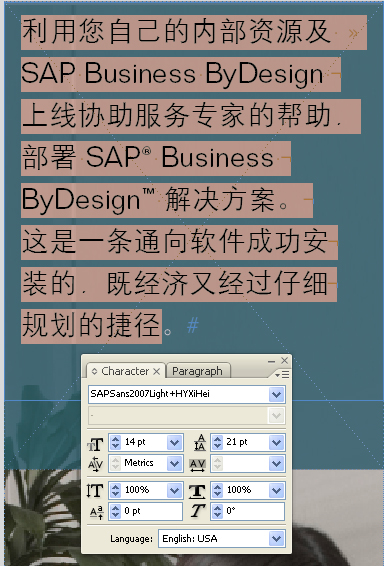This screenshot has width=388, height=566.
Task: Click the font size icon
Action: (x=95, y=444)
